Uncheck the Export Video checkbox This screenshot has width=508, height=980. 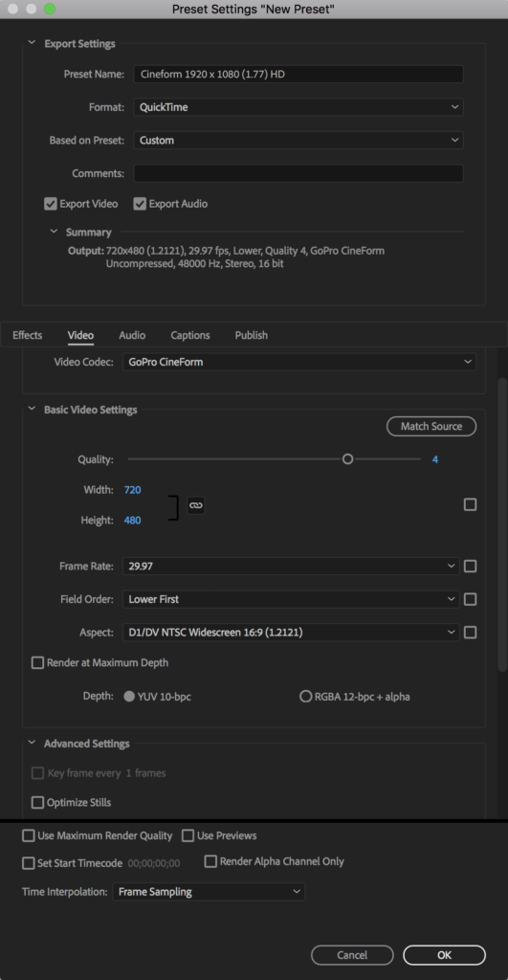[x=50, y=204]
